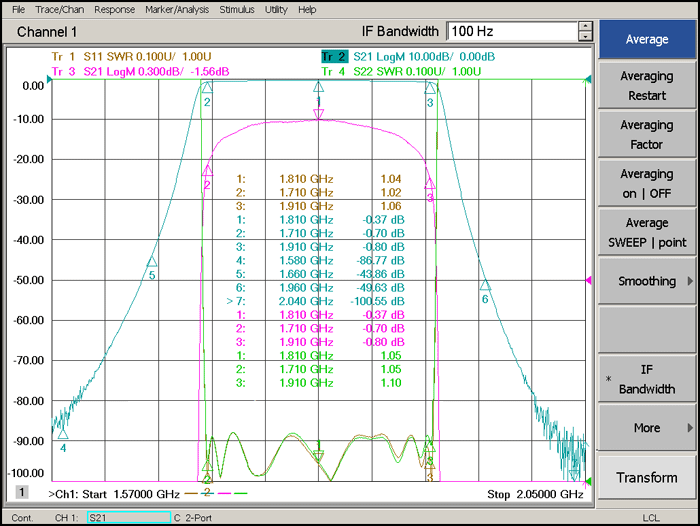Select trace Tr 1 S11 SWR label

[x=131, y=57]
